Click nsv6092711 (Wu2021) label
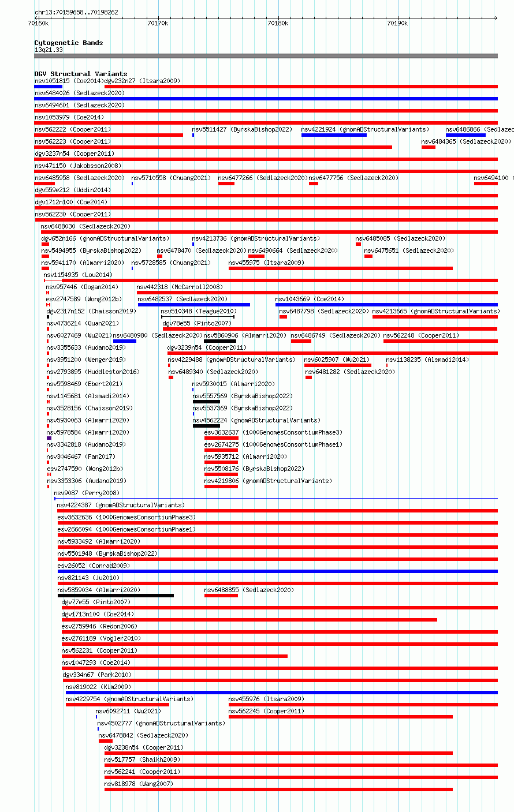The image size is (514, 812). pyautogui.click(x=128, y=711)
